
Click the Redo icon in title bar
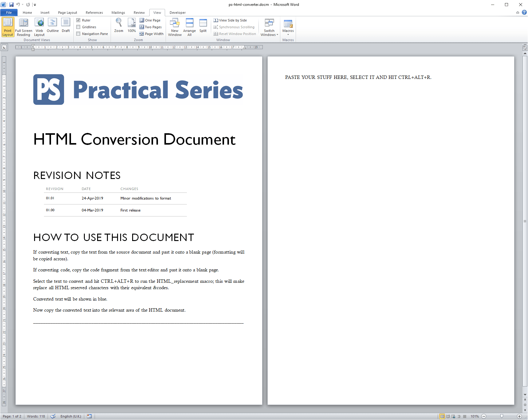click(x=28, y=5)
